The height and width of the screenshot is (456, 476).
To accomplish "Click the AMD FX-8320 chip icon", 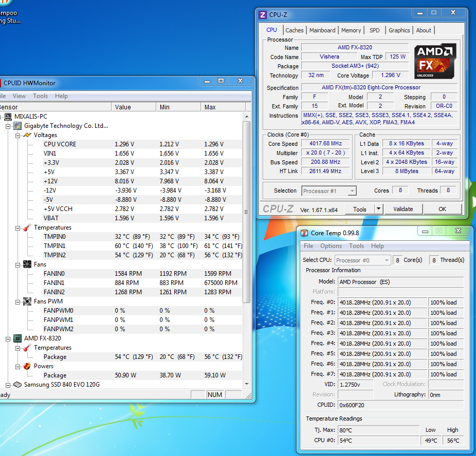I will click(18, 338).
